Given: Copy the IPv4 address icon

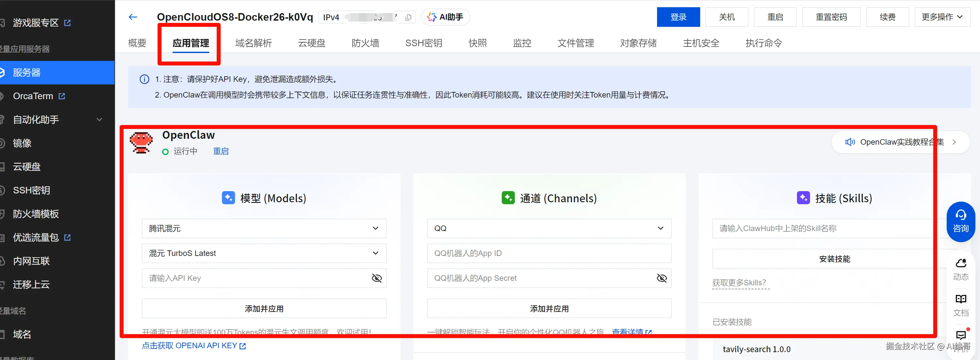Looking at the screenshot, I should tap(408, 18).
